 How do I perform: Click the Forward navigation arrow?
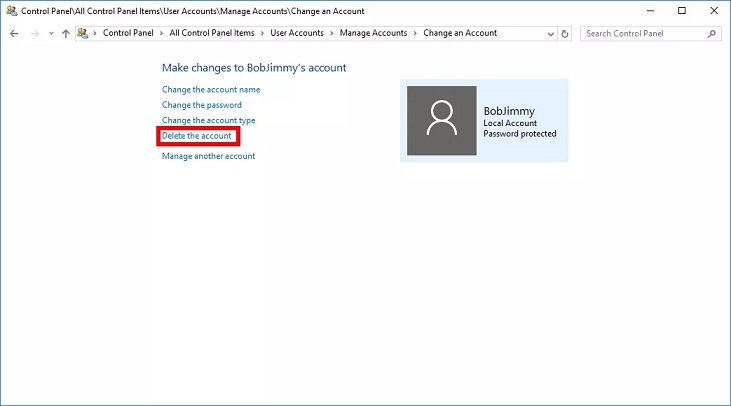point(34,33)
